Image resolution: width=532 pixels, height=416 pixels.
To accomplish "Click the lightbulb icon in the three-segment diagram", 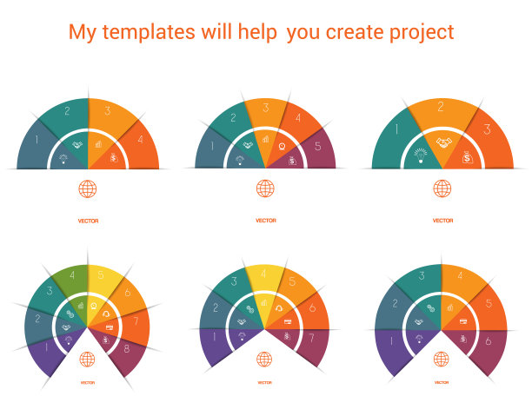I will 420,157.
